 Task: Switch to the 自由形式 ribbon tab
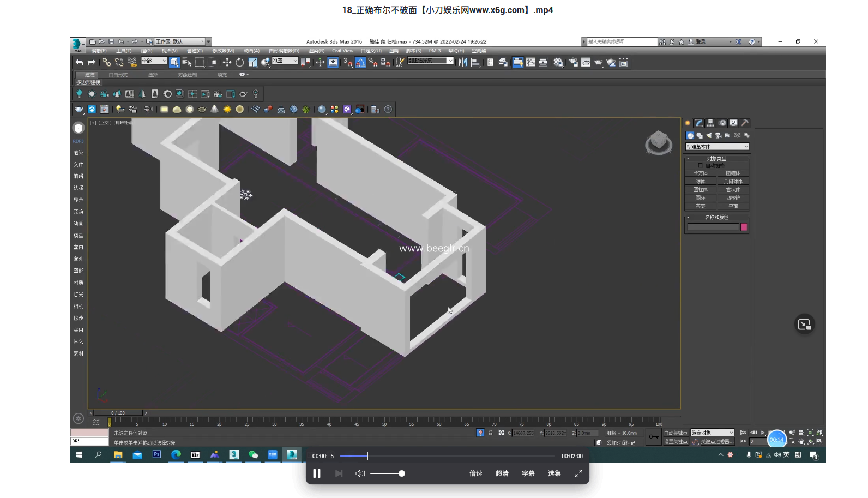click(x=118, y=75)
